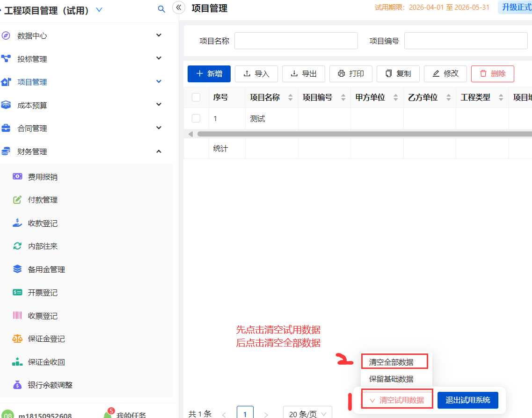This screenshot has width=532, height=418.
Task: Click the red 删除 button
Action: (x=493, y=73)
